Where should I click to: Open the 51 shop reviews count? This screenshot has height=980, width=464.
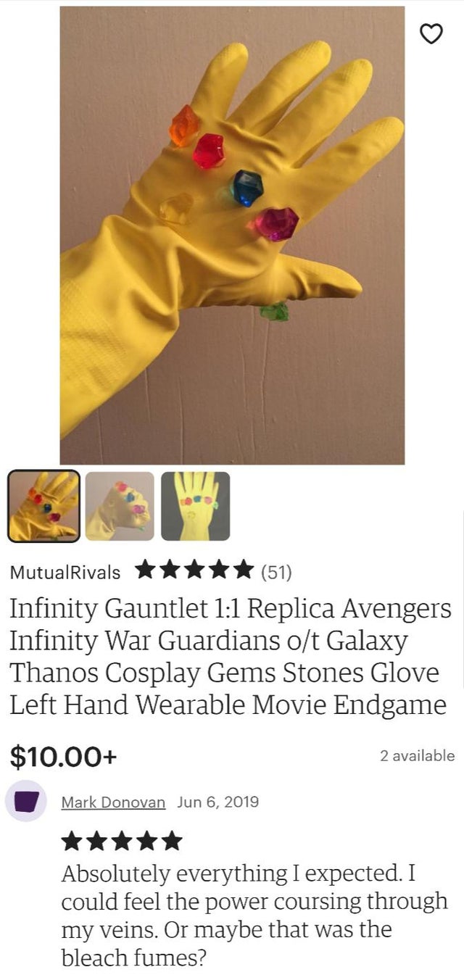tap(276, 572)
